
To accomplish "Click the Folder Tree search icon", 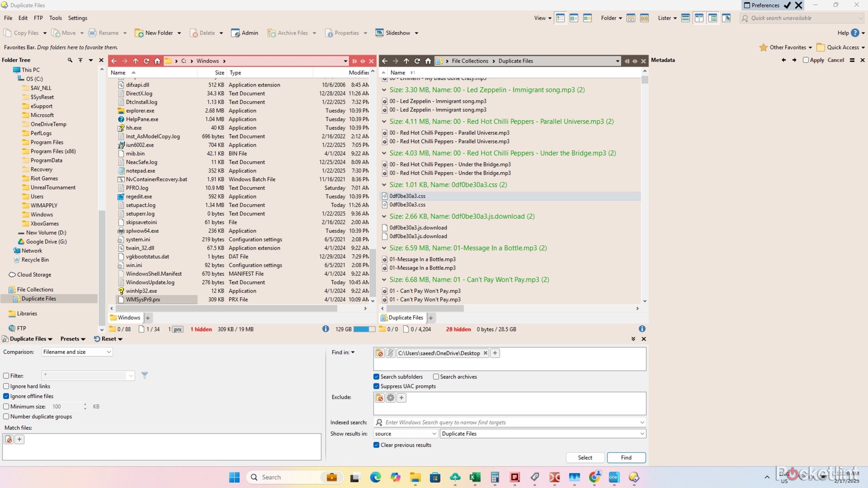I will pos(70,60).
